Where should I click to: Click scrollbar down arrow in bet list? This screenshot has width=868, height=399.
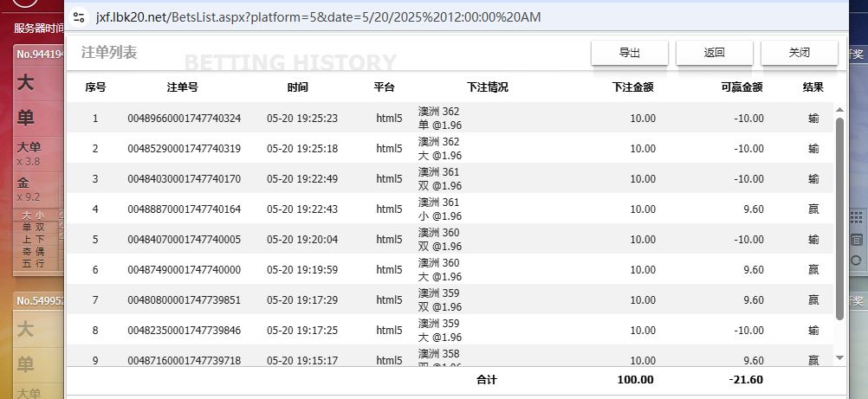[839, 357]
